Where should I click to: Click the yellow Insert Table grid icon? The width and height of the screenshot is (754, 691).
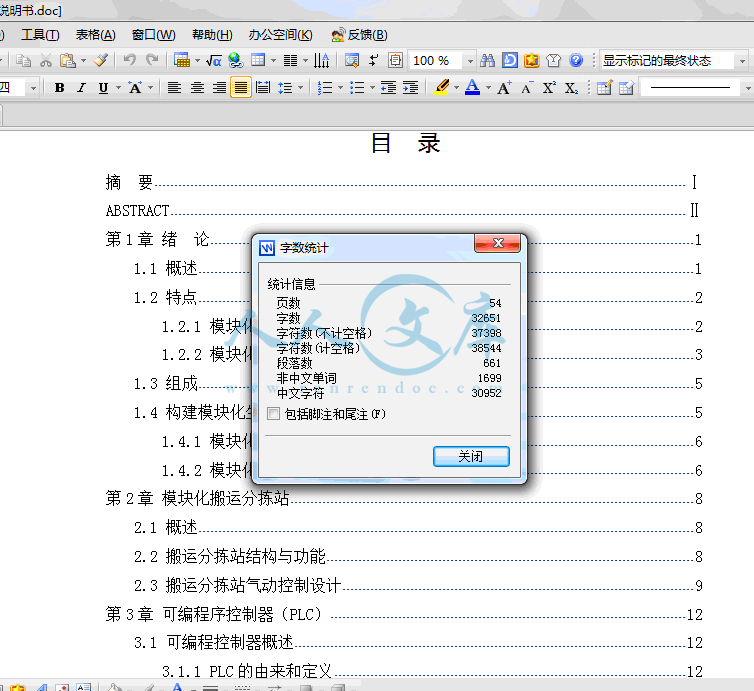pos(182,60)
